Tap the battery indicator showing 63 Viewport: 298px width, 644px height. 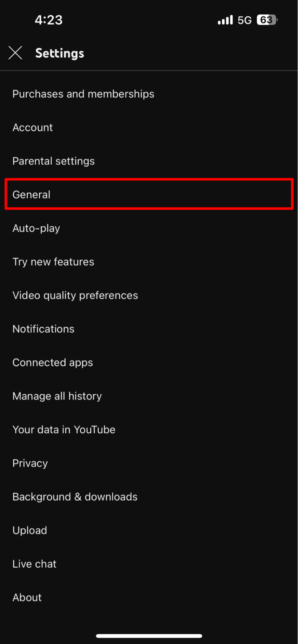point(266,20)
